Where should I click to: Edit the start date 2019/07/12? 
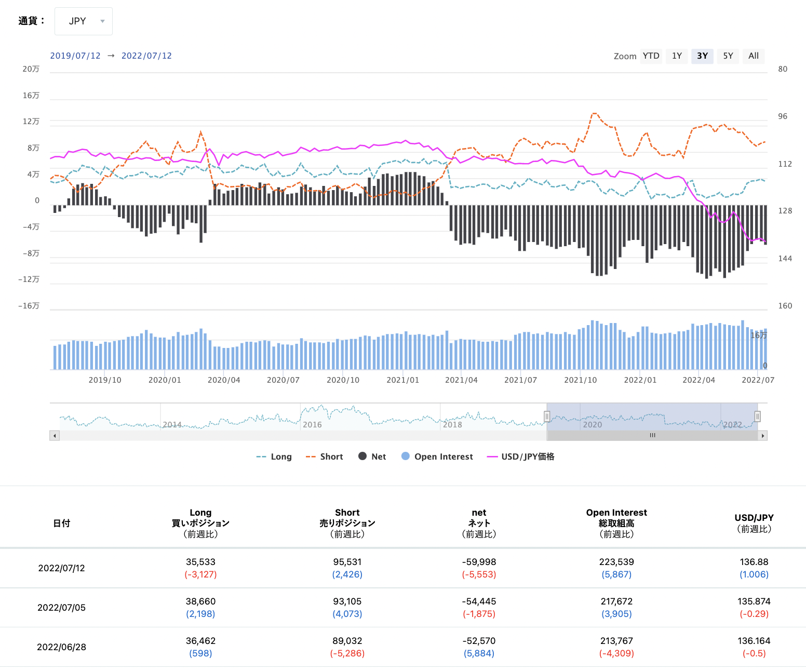point(75,56)
